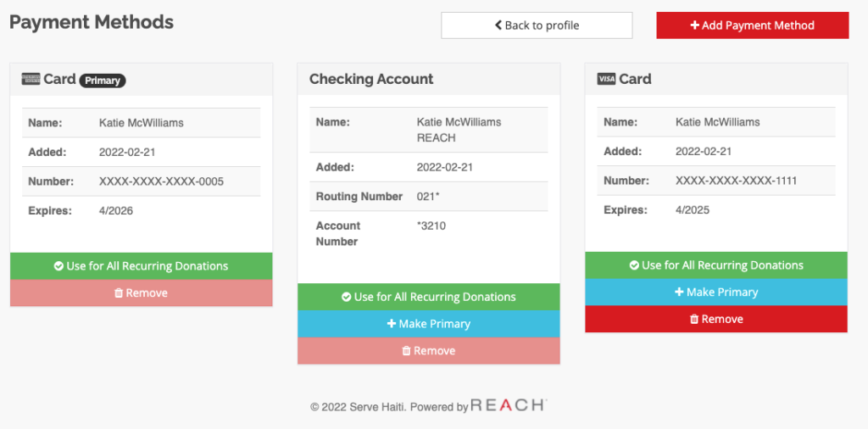Viewport: 868px width, 429px height.
Task: Click the Amex card icon in the first panel header
Action: coord(31,79)
